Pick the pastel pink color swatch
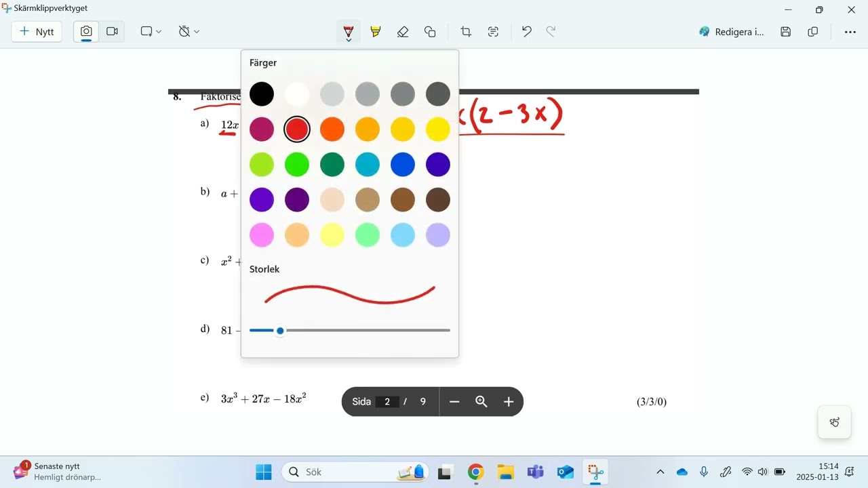Image resolution: width=868 pixels, height=488 pixels. (262, 235)
